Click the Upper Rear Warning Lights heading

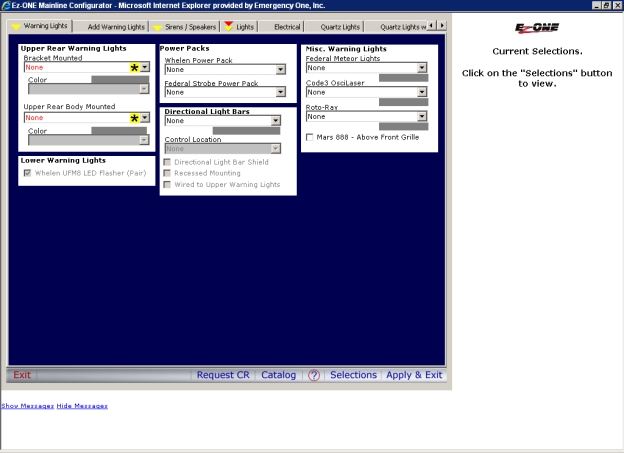coord(74,48)
